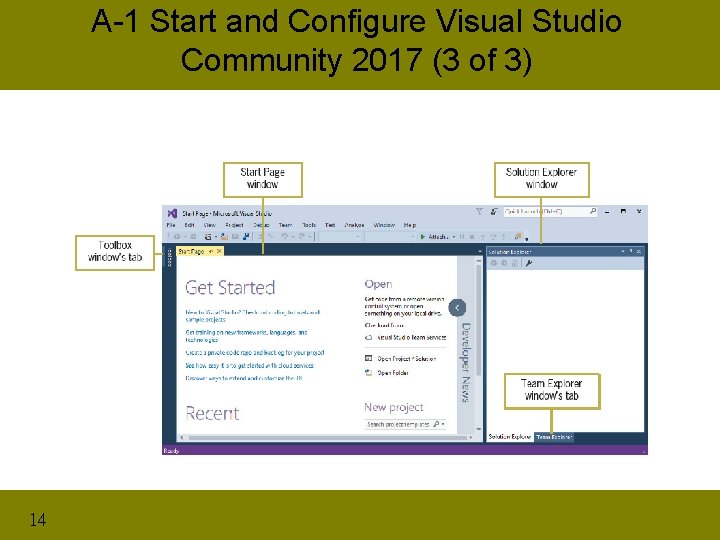This screenshot has width=720, height=540.
Task: Click the Solution Explorer Properties wrench icon
Action: [529, 263]
